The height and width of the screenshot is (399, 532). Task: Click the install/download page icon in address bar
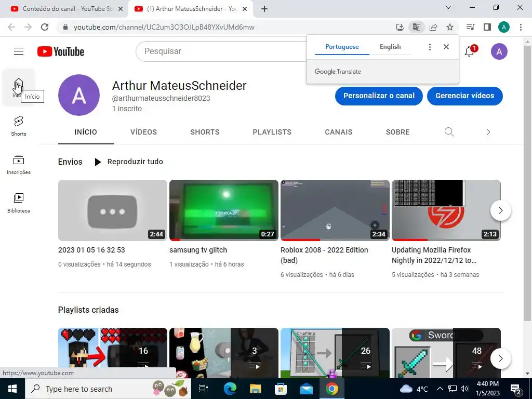click(400, 27)
